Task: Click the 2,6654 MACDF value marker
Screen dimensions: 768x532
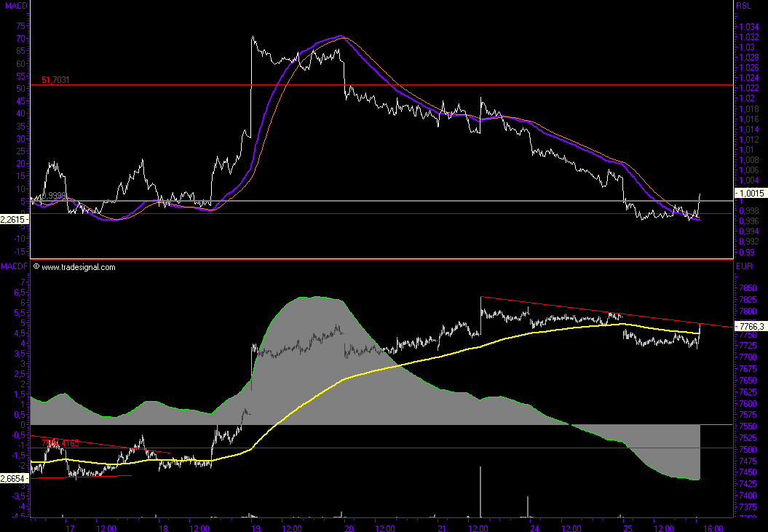Action: pyautogui.click(x=14, y=479)
